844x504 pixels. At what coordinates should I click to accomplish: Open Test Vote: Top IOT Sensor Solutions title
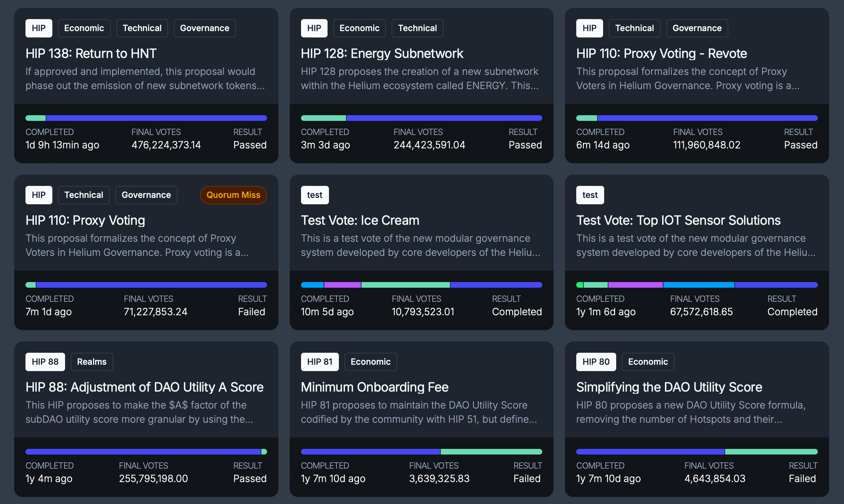pos(678,220)
